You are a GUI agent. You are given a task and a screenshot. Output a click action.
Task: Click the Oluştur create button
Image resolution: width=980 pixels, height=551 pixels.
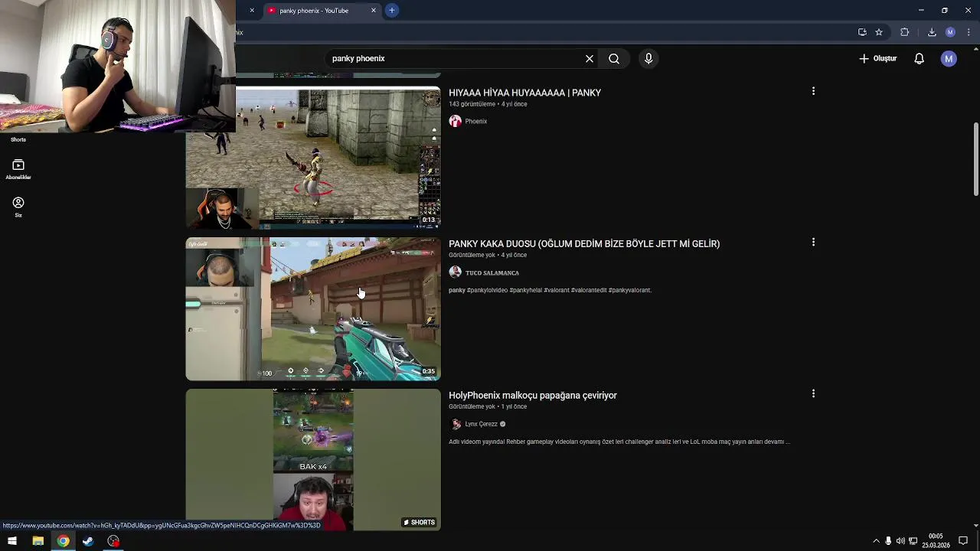tap(877, 59)
